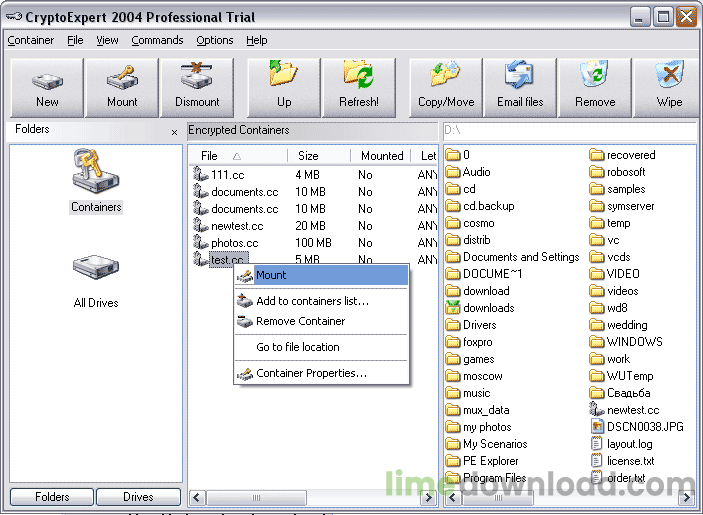The height and width of the screenshot is (515, 703).
Task: Click the New container toolbar button
Action: [47, 87]
